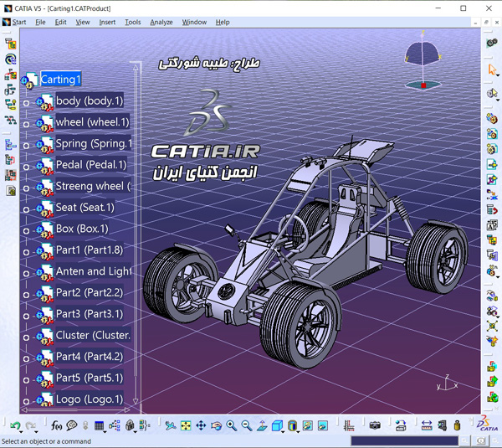Click the CATIA DS logo icon at bottom right
Viewport: 502px width, 448px height.
487,424
